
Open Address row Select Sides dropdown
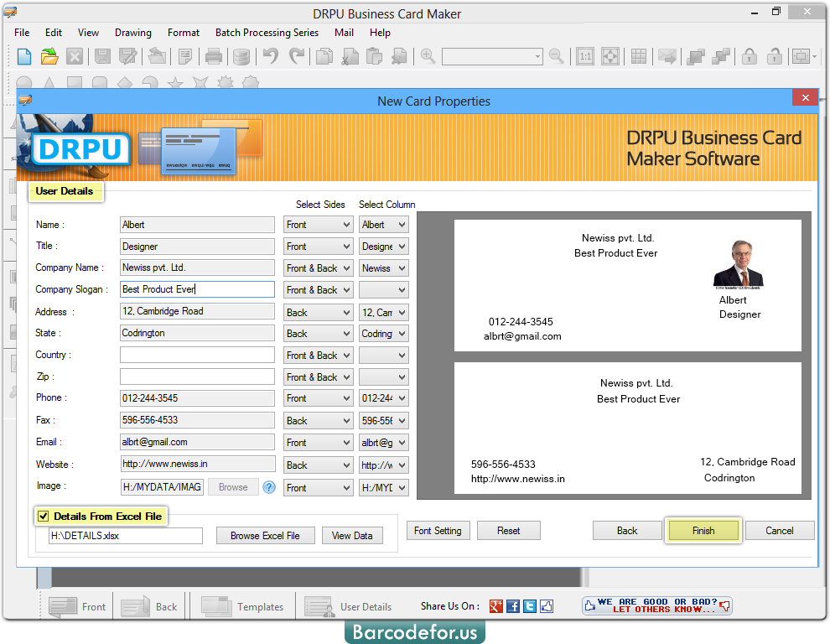point(318,313)
